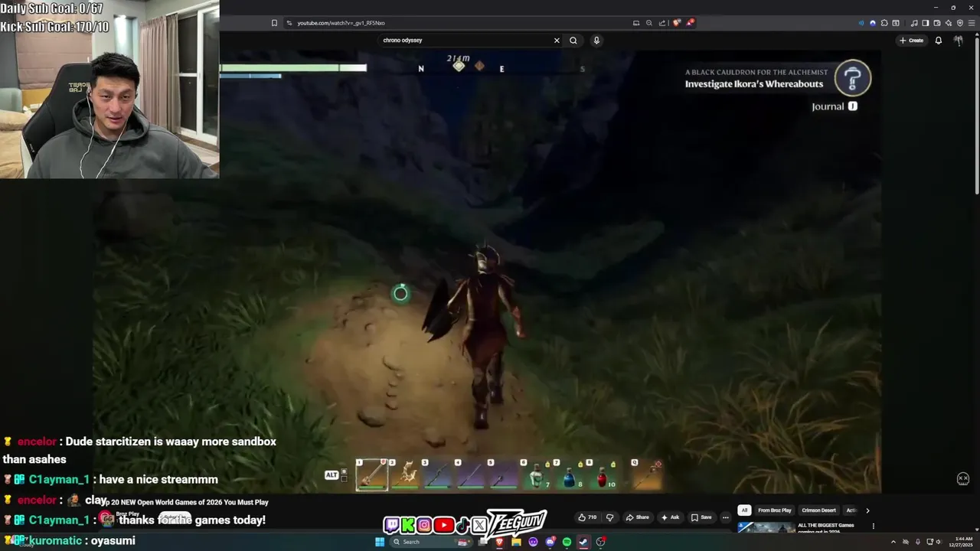Click the music note media control icon

914,23
